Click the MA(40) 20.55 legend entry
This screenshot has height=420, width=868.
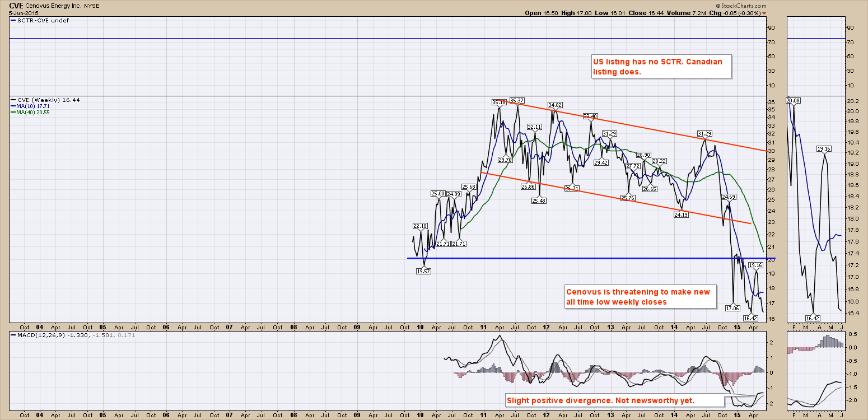pos(31,112)
